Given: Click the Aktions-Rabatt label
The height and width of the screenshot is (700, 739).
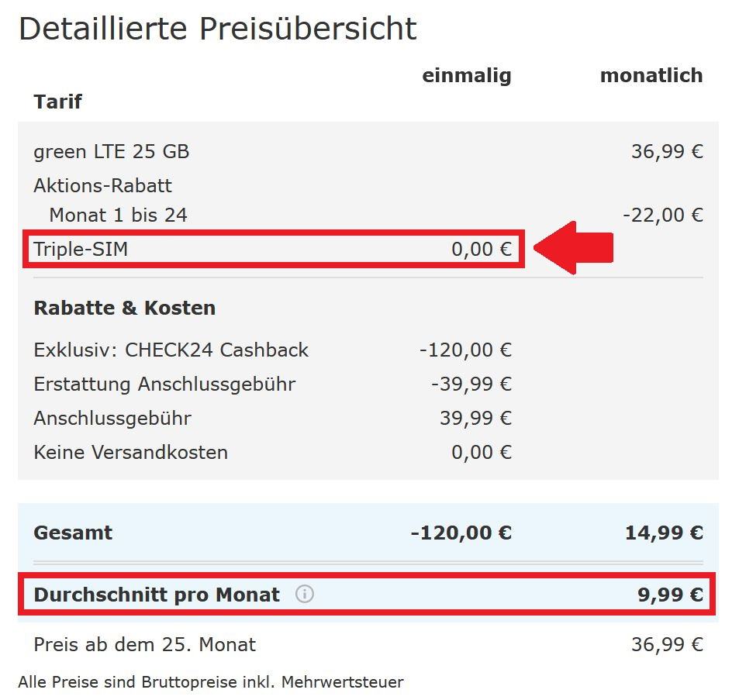Looking at the screenshot, I should (102, 185).
